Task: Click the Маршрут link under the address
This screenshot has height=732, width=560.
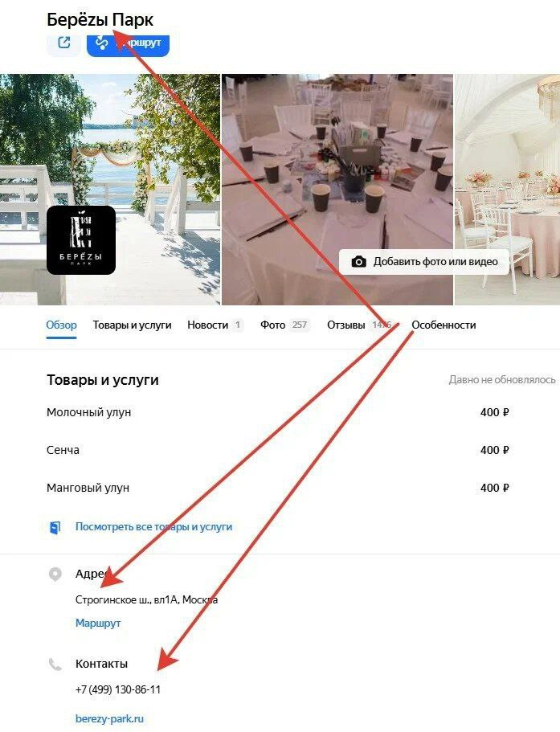Action: click(98, 624)
